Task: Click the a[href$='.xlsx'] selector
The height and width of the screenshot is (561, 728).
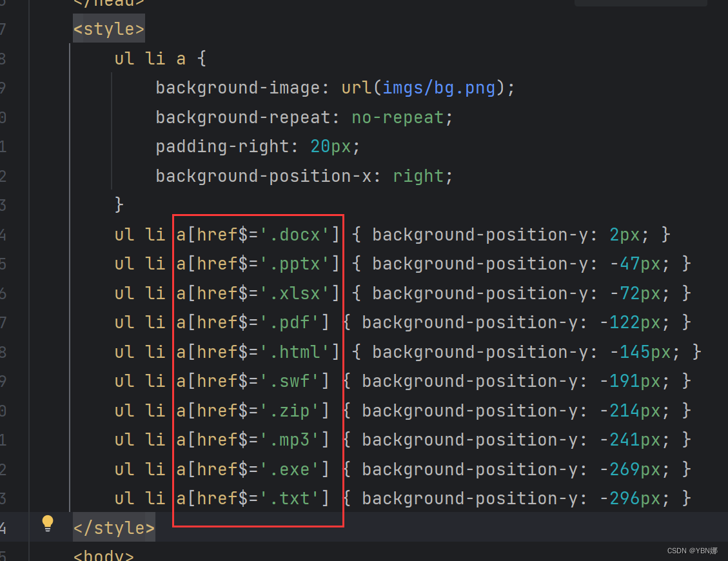Action: 258,293
